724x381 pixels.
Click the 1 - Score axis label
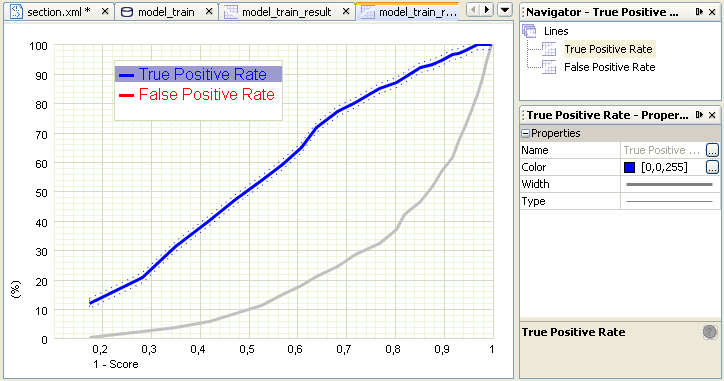115,364
